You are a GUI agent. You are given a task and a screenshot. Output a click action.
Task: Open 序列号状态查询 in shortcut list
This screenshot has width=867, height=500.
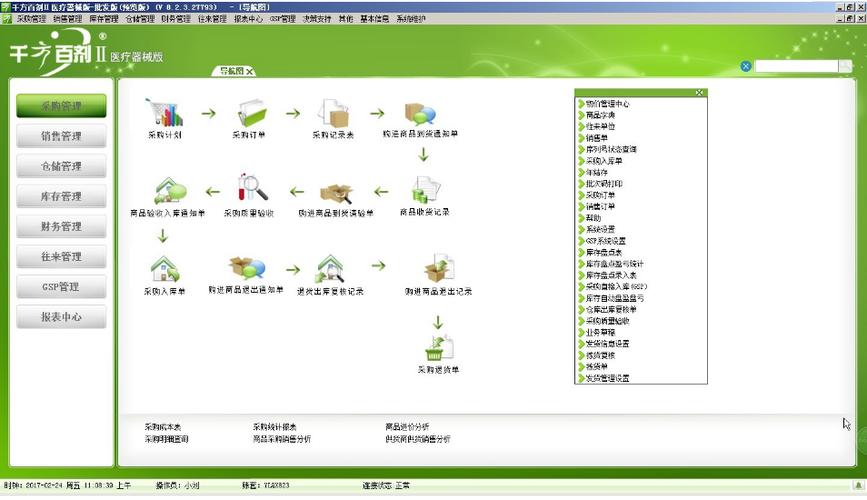pyautogui.click(x=611, y=149)
